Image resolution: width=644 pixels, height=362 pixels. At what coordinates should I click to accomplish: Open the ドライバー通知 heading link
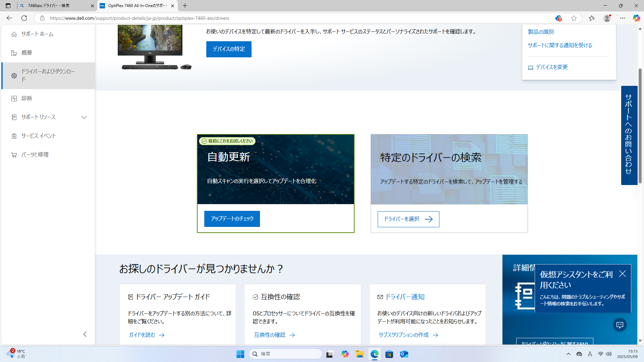point(405,297)
